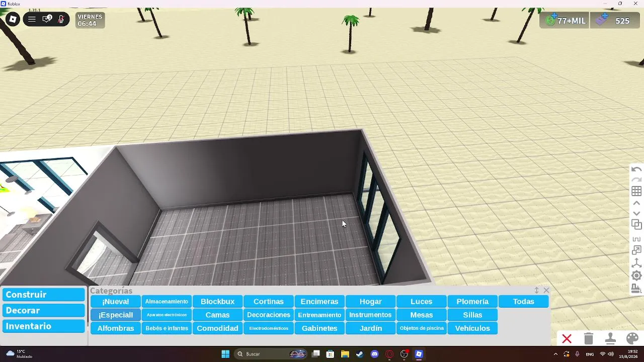Choose the Comodidad category
This screenshot has height=362, width=644.
coord(217,328)
